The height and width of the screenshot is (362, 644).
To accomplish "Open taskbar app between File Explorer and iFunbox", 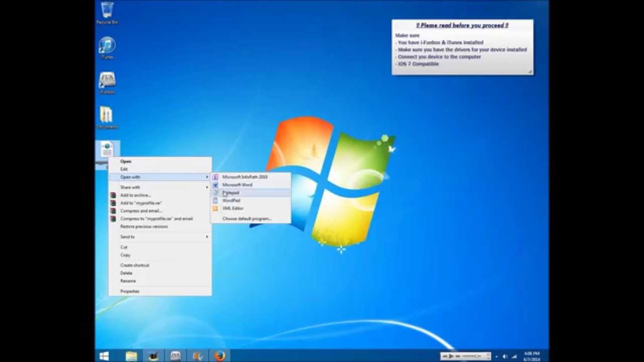I will tap(153, 356).
